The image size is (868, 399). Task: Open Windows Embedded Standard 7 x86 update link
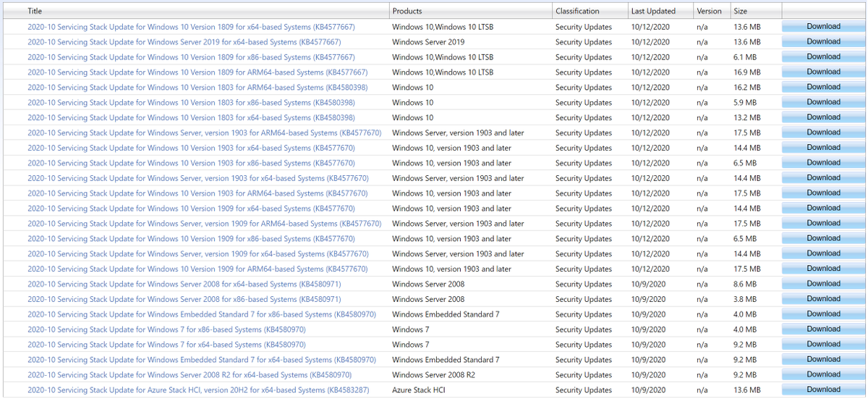point(202,315)
